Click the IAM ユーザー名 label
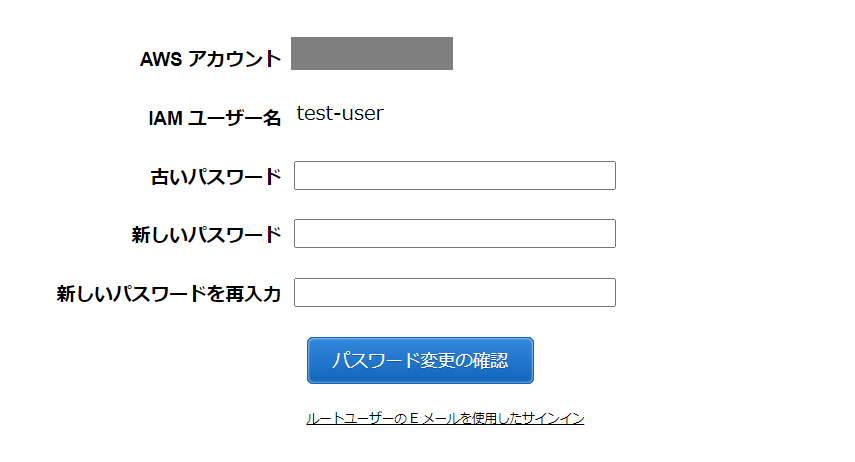This screenshot has height=462, width=855. (214, 118)
